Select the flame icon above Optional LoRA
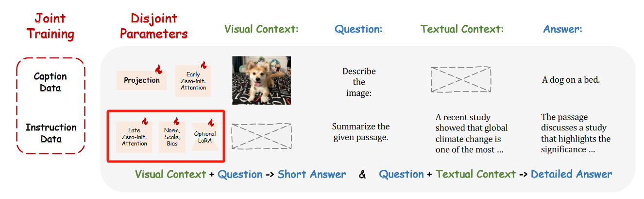This screenshot has height=199, width=644. [x=211, y=122]
